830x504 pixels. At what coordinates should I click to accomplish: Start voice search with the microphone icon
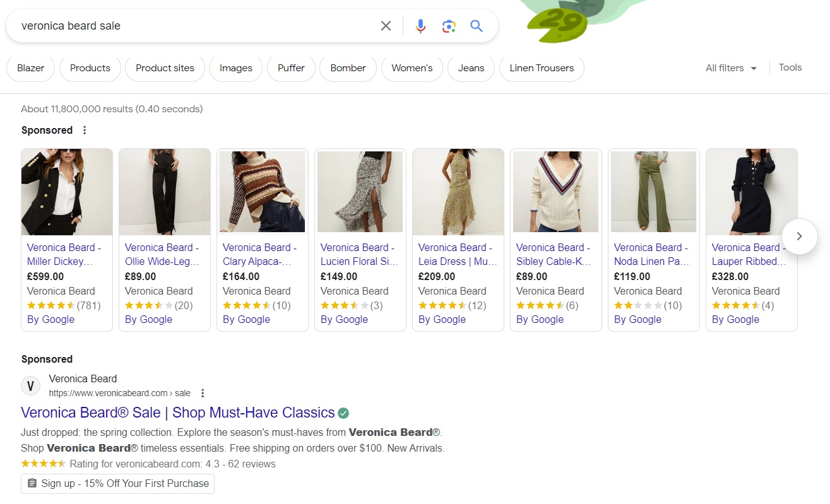point(420,26)
